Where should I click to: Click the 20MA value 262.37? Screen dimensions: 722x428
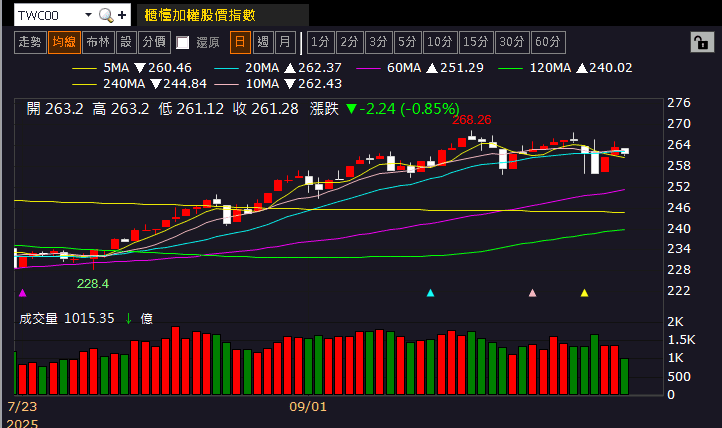(320, 68)
